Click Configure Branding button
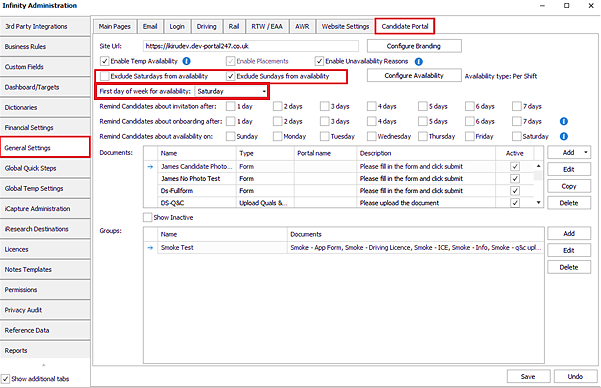Image resolution: width=601 pixels, height=388 pixels. [414, 46]
